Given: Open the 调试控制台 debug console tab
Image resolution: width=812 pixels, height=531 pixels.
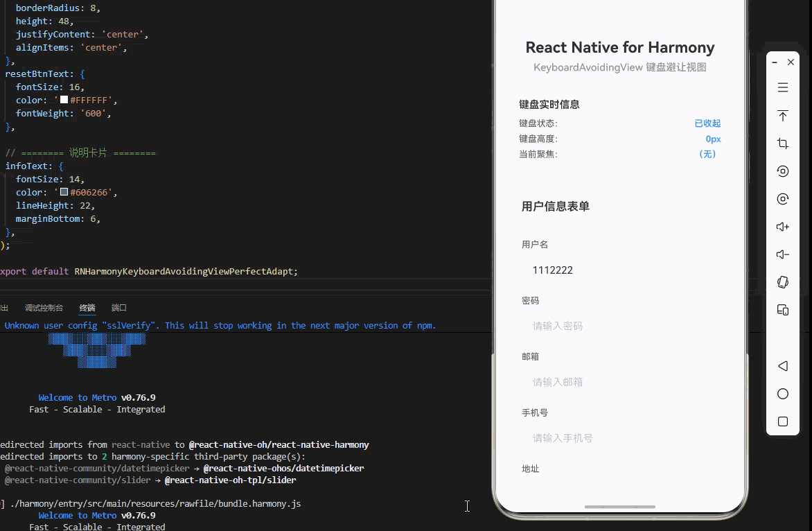Looking at the screenshot, I should [x=44, y=308].
